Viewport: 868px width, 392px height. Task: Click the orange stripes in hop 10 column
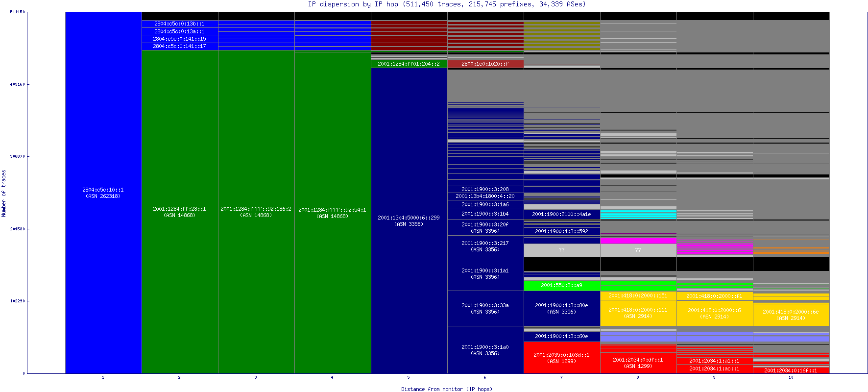[791, 250]
